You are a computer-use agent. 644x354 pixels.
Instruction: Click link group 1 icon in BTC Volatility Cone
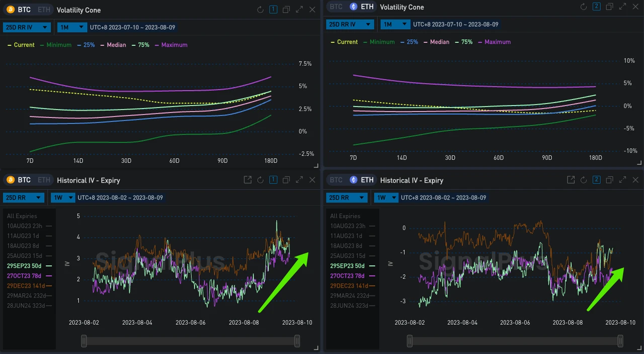pos(273,10)
